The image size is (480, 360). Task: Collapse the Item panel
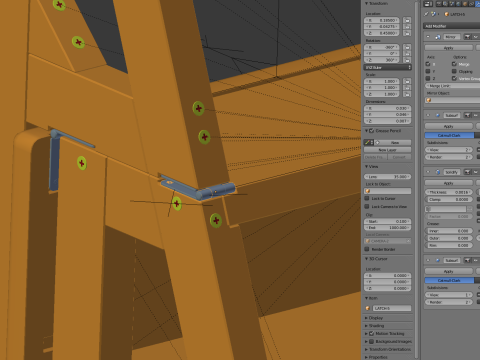(x=366, y=298)
